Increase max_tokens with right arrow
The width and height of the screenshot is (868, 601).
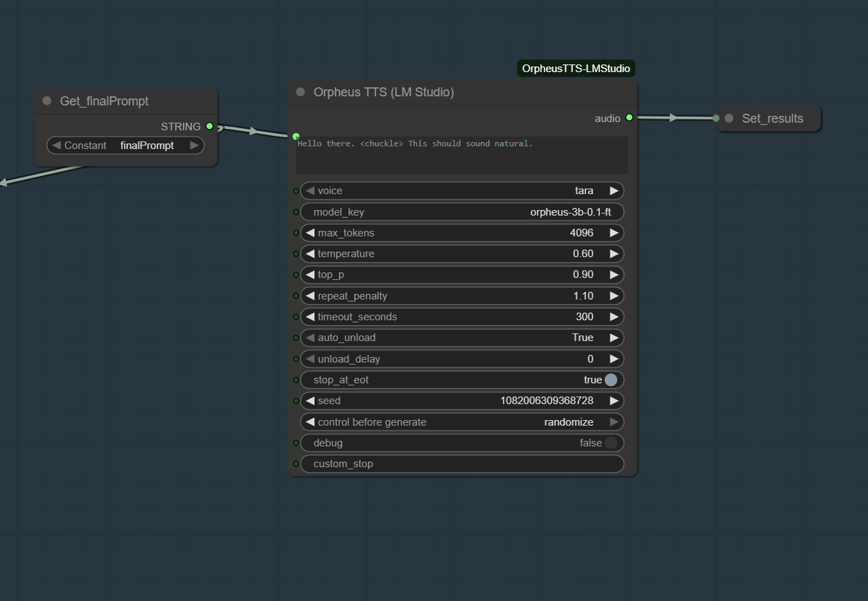[x=614, y=233]
